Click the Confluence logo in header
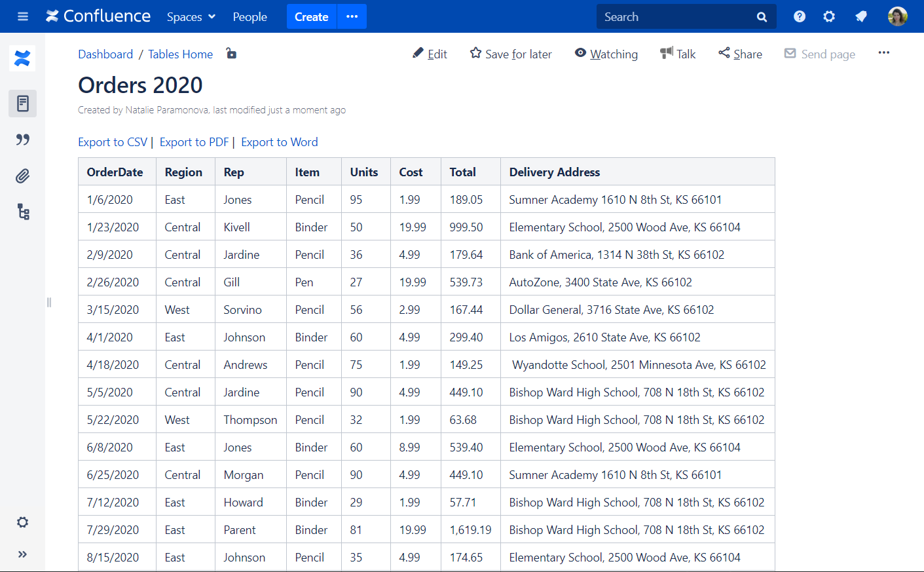 (98, 16)
